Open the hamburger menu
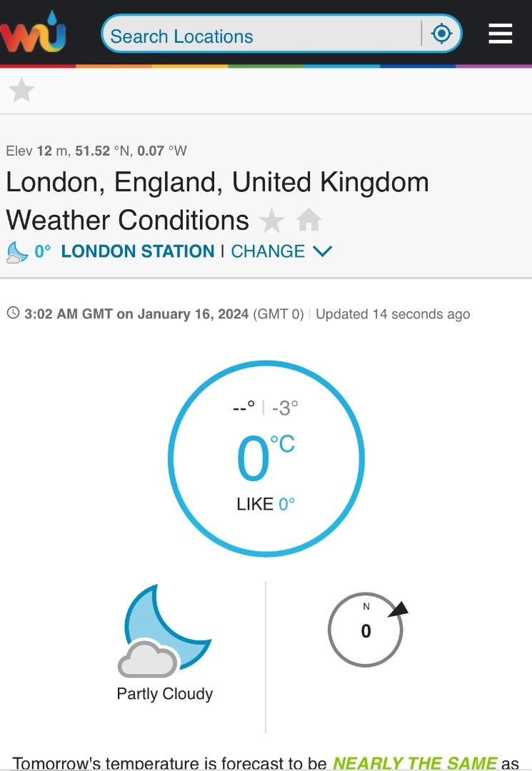The width and height of the screenshot is (532, 771). pyautogui.click(x=500, y=34)
